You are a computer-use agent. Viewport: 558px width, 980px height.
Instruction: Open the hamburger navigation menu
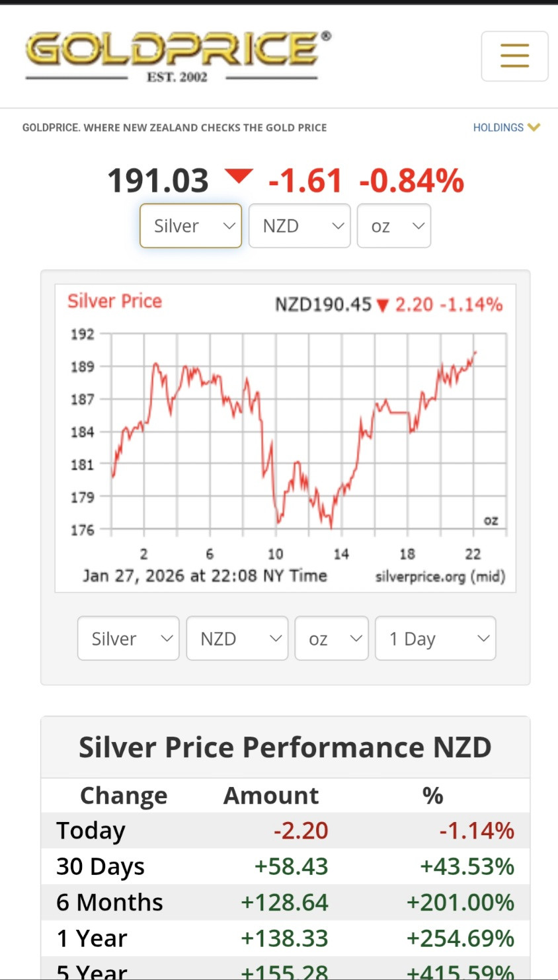click(514, 56)
